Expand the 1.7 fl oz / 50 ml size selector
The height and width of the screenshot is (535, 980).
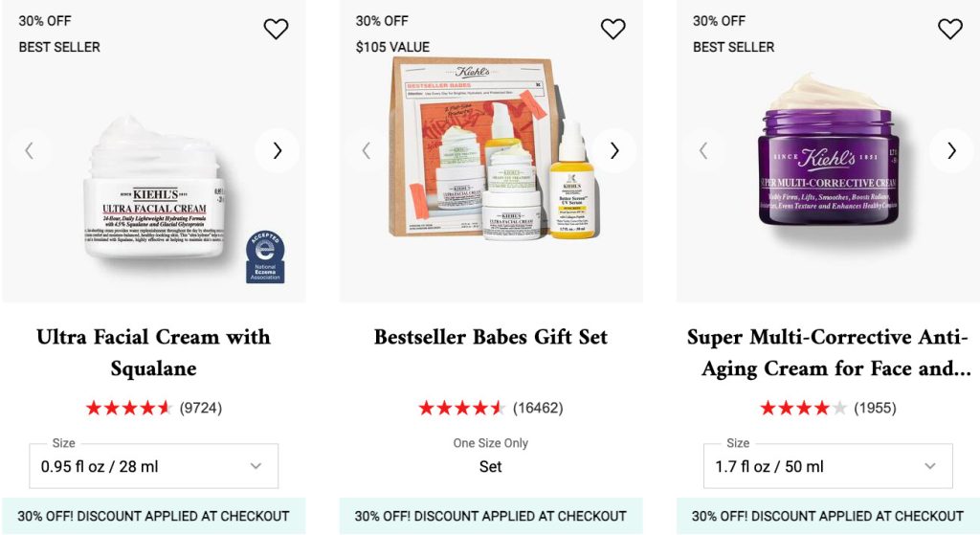coord(828,466)
